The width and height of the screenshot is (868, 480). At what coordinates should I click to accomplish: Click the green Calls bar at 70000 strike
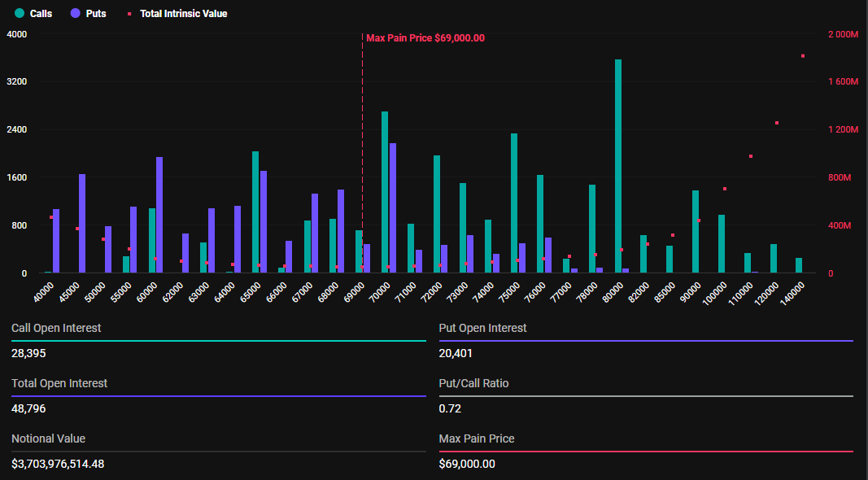(x=385, y=192)
